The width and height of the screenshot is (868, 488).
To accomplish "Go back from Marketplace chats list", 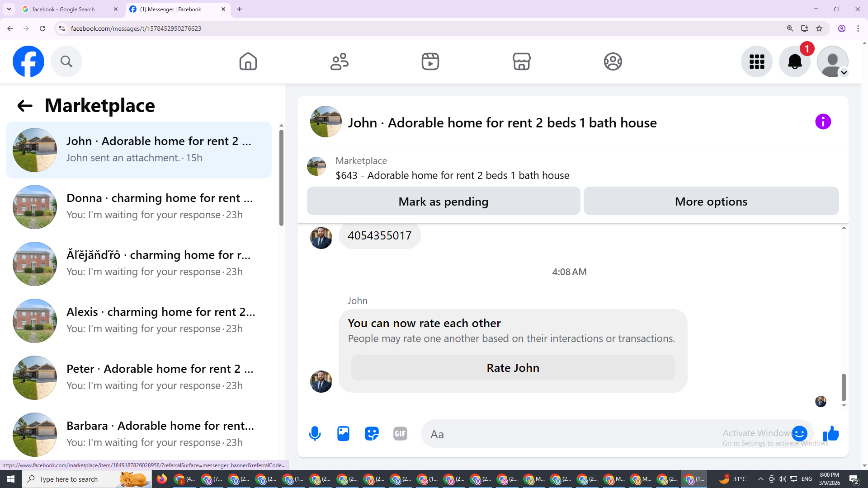I will click(x=25, y=106).
